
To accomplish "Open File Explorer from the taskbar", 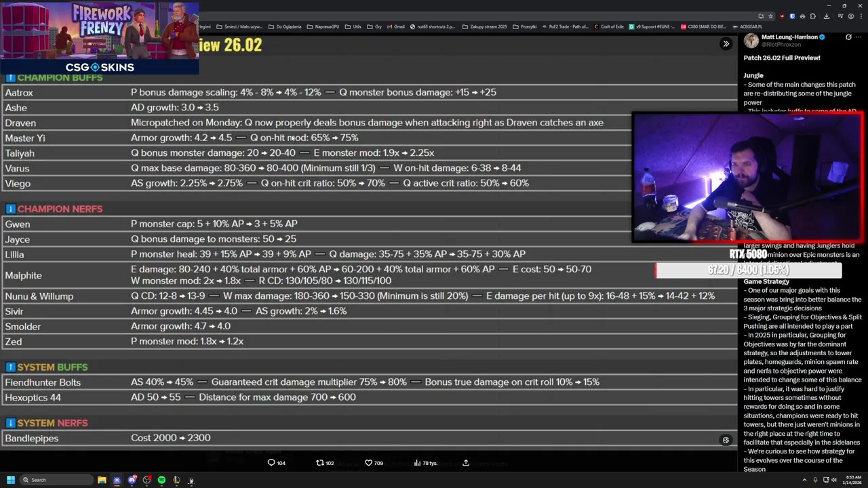I will (102, 480).
